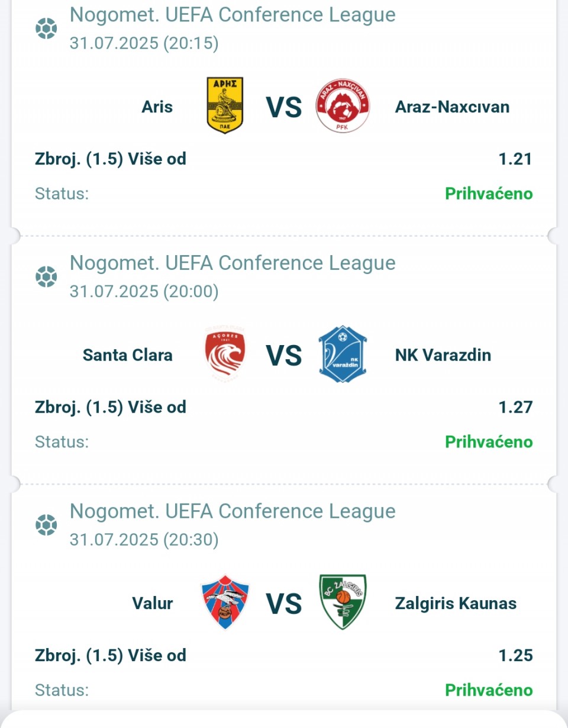This screenshot has width=568, height=728.
Task: Open the Aris team name
Action: (x=157, y=107)
